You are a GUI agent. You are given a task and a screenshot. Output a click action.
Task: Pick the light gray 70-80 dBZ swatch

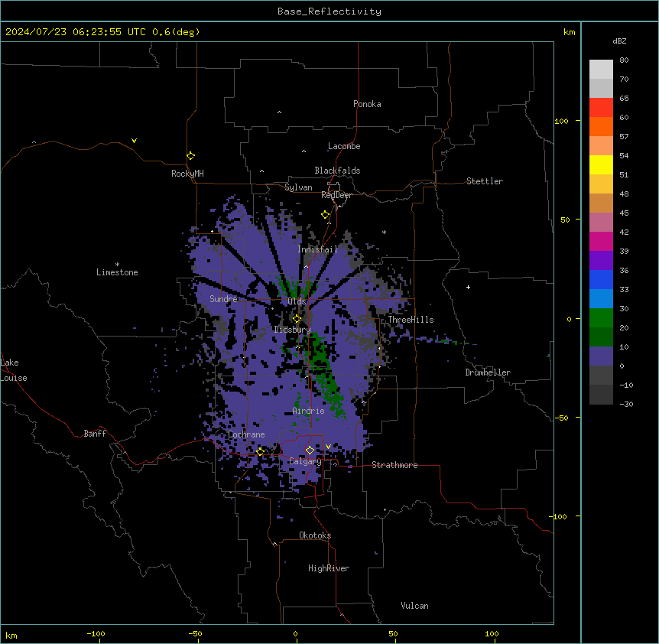601,70
